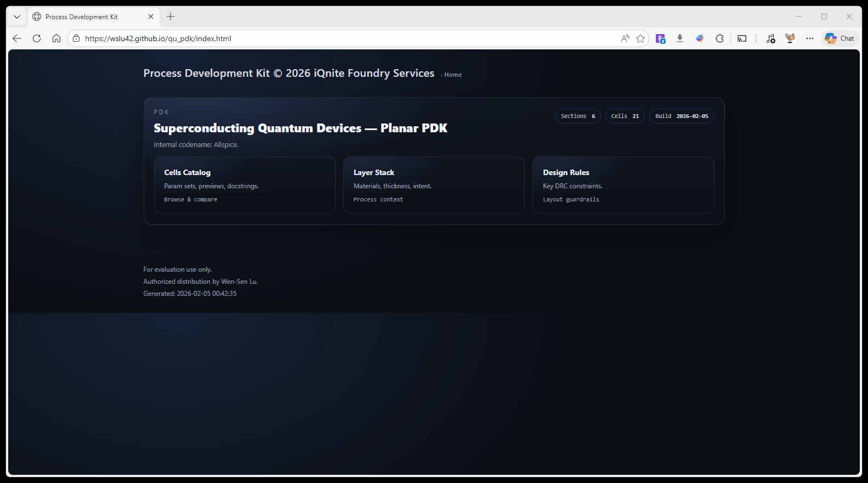Screen dimensions: 868x483
Task: Minimize the browser window
Action: pyautogui.click(x=799, y=16)
